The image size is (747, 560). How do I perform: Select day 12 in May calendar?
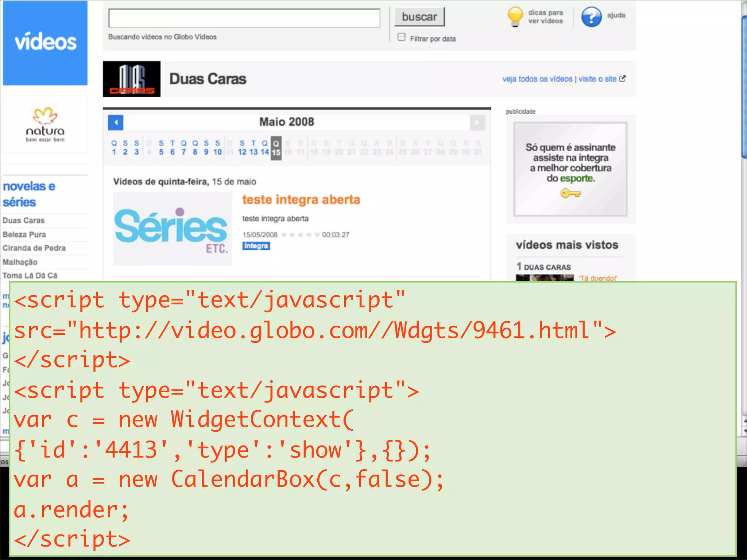pos(242,148)
